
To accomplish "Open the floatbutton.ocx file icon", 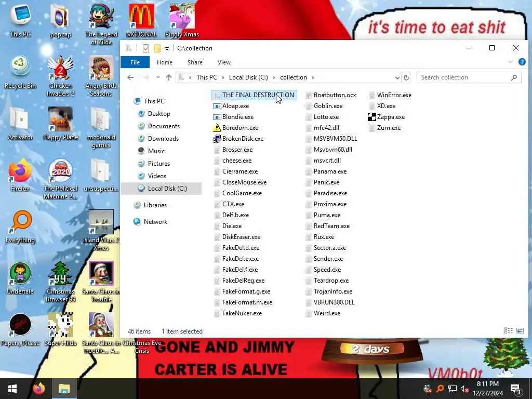I will click(x=309, y=95).
